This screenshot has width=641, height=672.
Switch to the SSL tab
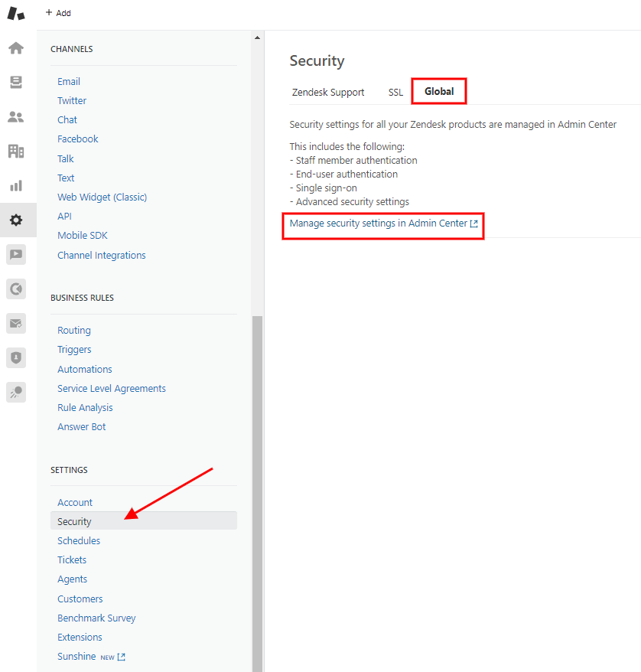[x=395, y=92]
